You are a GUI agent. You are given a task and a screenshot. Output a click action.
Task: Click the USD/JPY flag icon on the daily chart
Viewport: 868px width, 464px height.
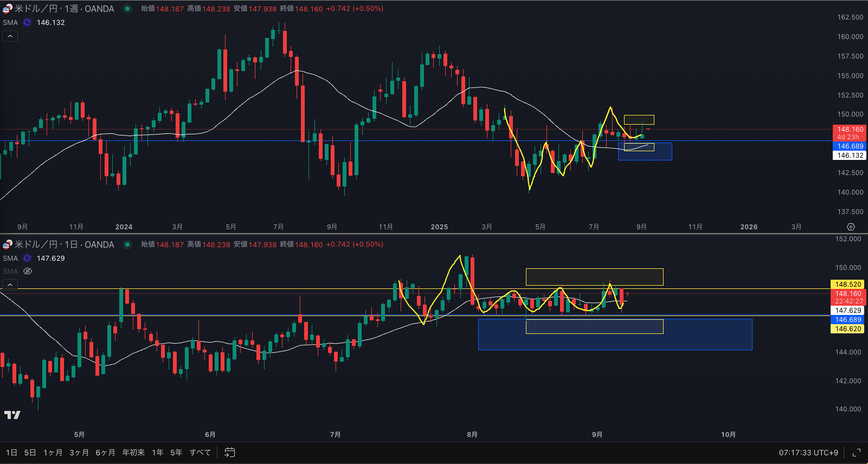(7, 244)
